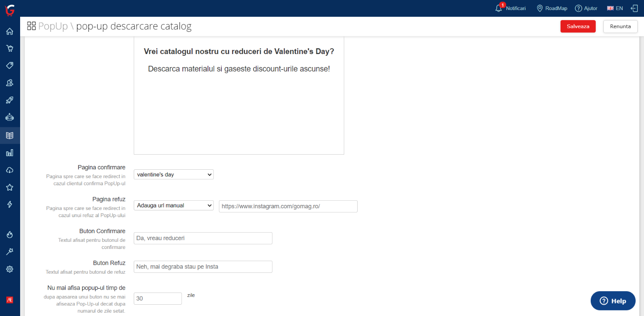The width and height of the screenshot is (644, 316).
Task: Open the home icon in sidebar
Action: (10, 31)
